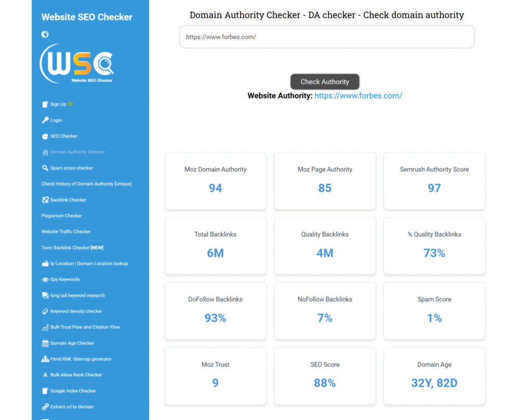The height and width of the screenshot is (420, 532).
Task: Click the globe language icon in sidebar
Action: click(45, 34)
